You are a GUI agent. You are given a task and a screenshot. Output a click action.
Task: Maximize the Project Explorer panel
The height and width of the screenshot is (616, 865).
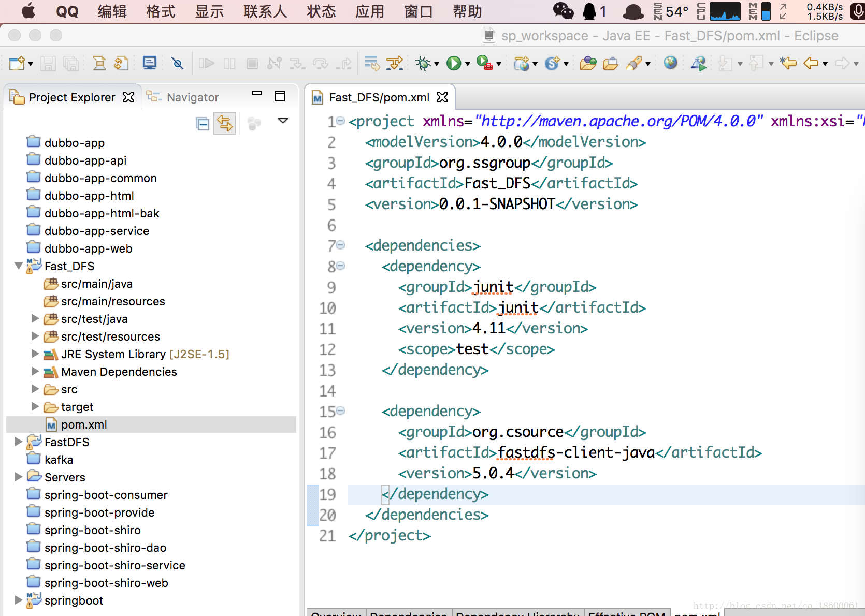tap(280, 96)
